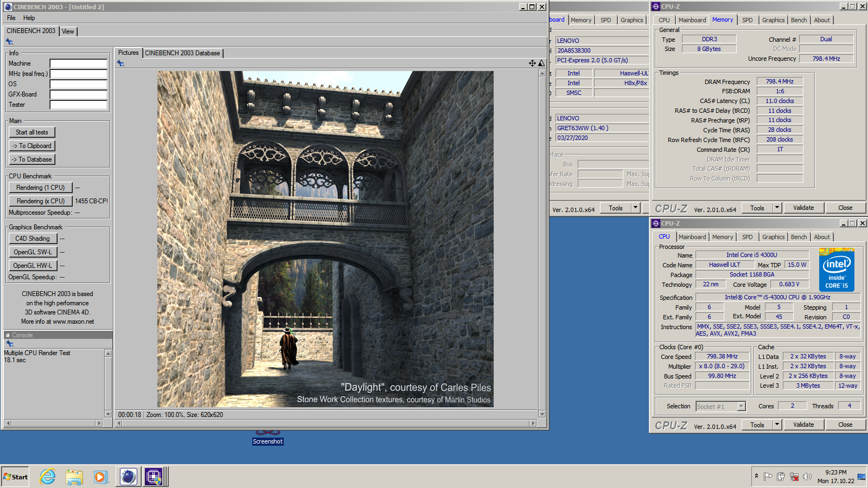Run the OpenGL SW-L test
The height and width of the screenshot is (488, 868).
point(33,252)
